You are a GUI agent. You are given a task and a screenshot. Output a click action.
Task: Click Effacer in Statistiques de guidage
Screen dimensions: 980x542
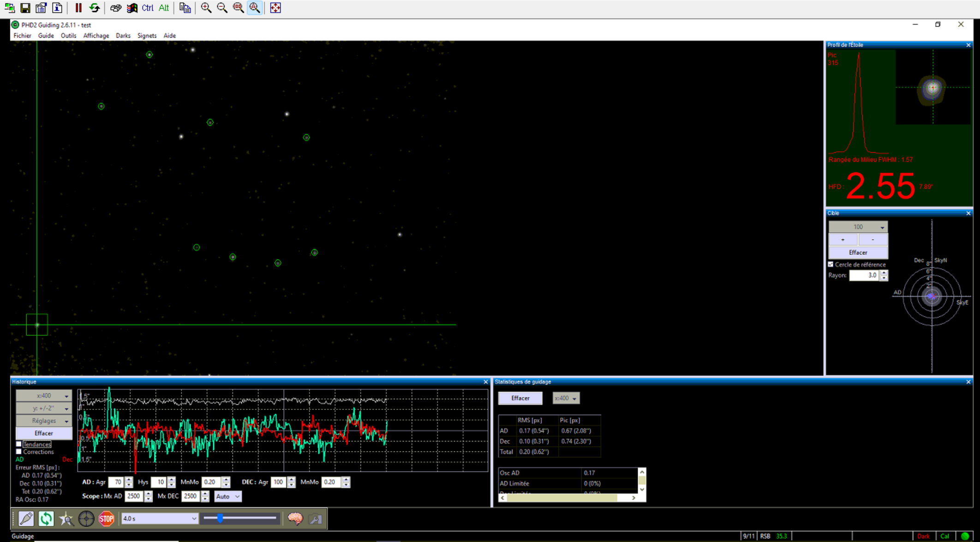(520, 398)
